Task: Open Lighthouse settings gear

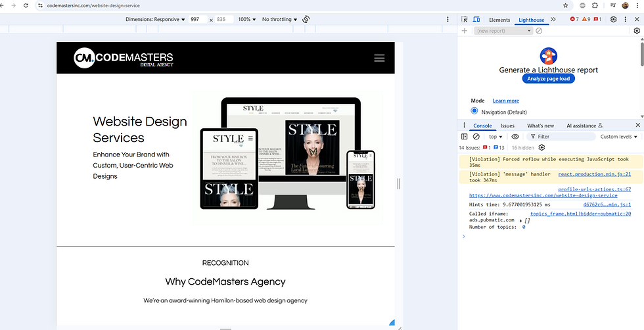Action: pos(637,31)
